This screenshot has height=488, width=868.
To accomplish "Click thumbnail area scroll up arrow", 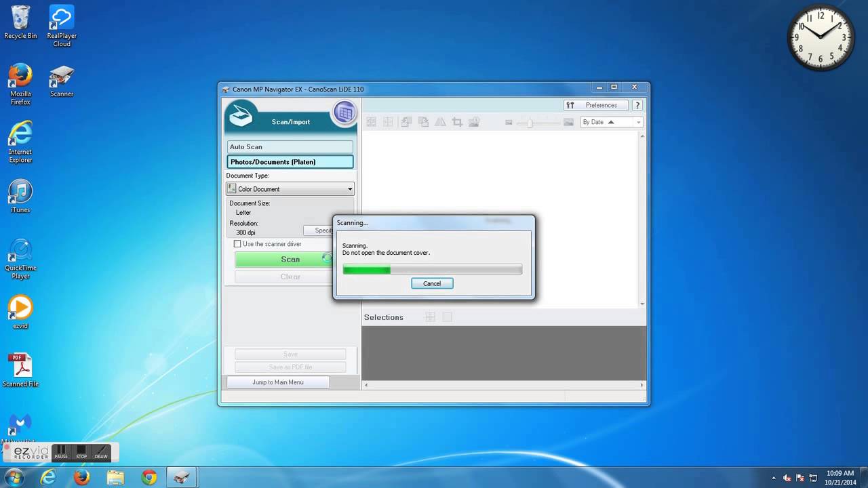I will click(x=642, y=136).
